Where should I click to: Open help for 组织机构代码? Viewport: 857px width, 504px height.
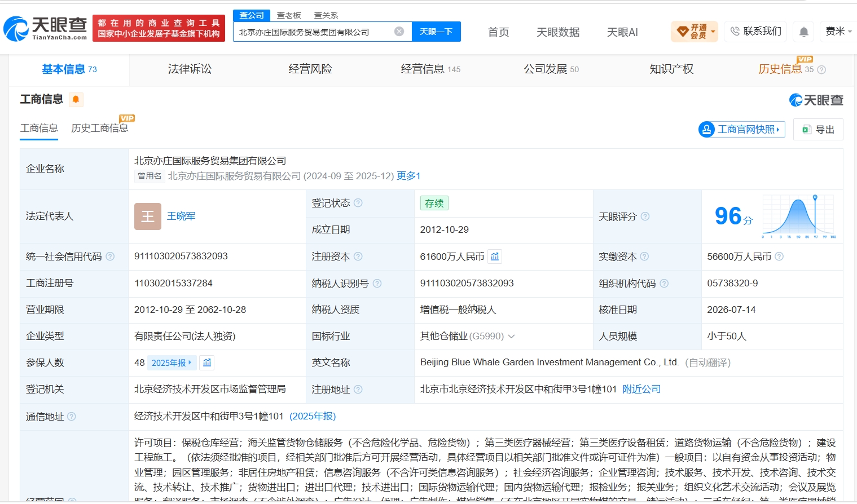[664, 284]
